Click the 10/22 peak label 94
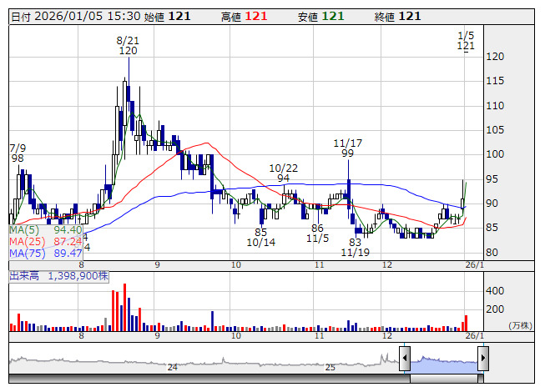Image resolution: width=545 pixels, height=392 pixels. tap(283, 173)
